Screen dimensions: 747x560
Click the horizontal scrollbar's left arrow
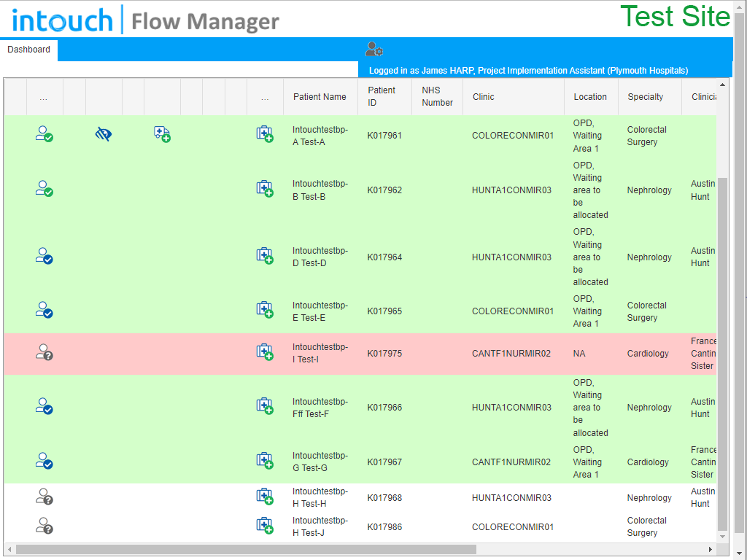tap(9, 550)
